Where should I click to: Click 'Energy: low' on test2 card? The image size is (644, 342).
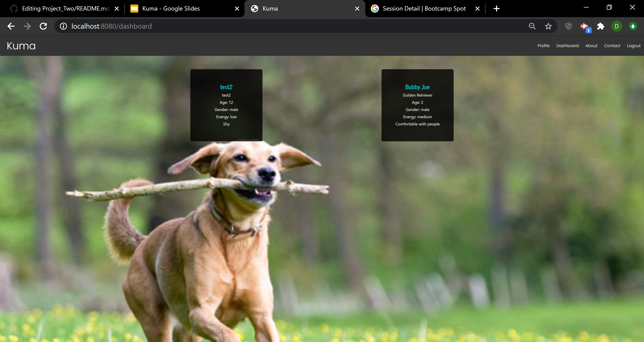tap(226, 117)
